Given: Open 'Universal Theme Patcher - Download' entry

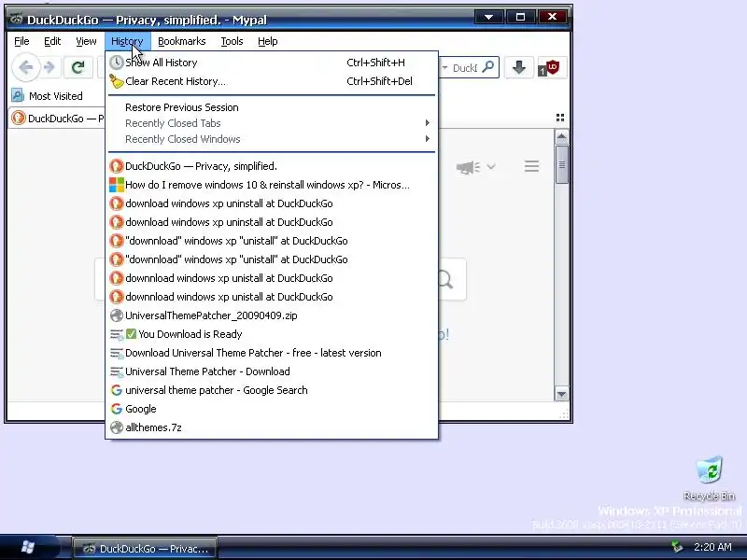Looking at the screenshot, I should pos(272,371).
